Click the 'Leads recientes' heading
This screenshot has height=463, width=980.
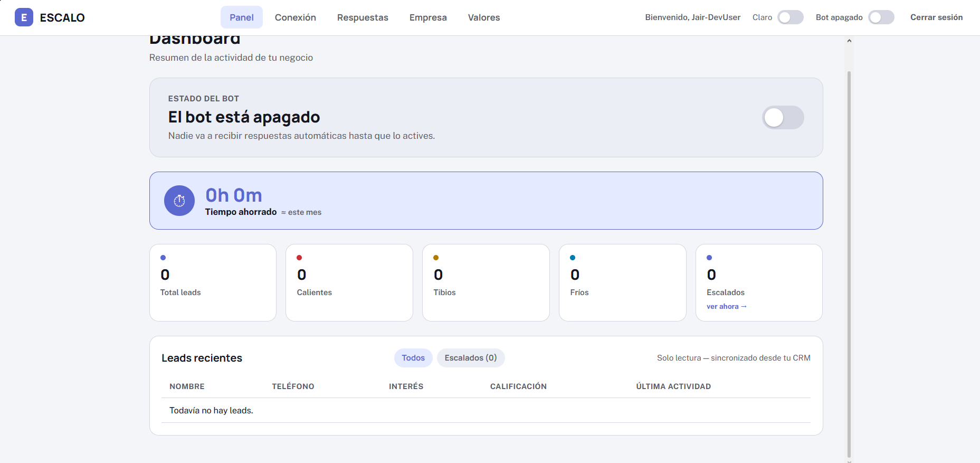(202, 358)
